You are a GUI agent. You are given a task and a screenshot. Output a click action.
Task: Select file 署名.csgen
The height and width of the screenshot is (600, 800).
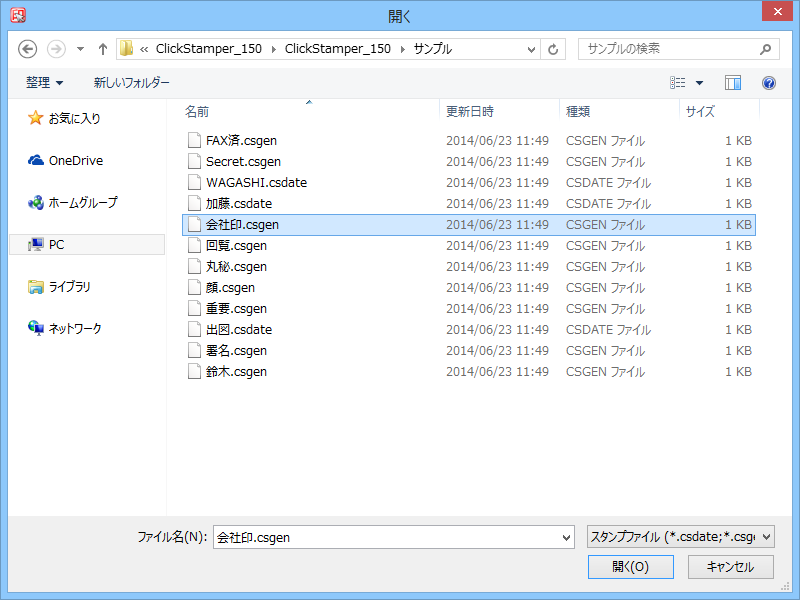468,351
